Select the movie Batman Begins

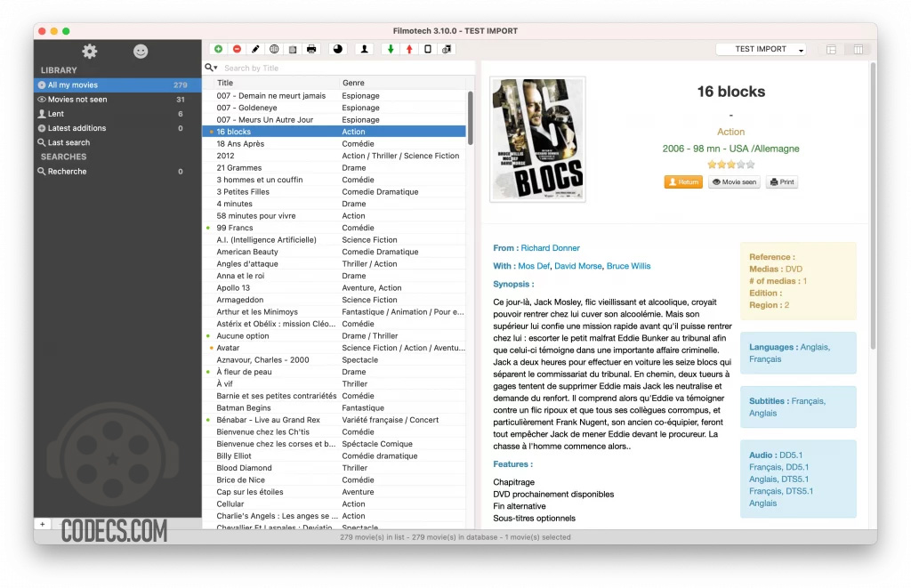pos(335,408)
